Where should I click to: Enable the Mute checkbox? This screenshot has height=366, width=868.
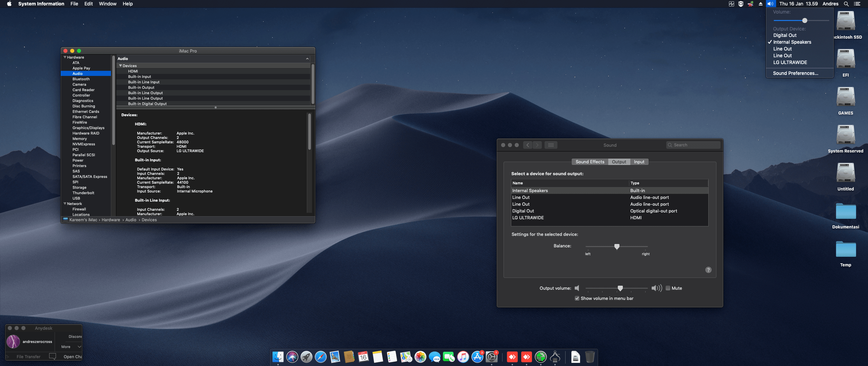668,288
